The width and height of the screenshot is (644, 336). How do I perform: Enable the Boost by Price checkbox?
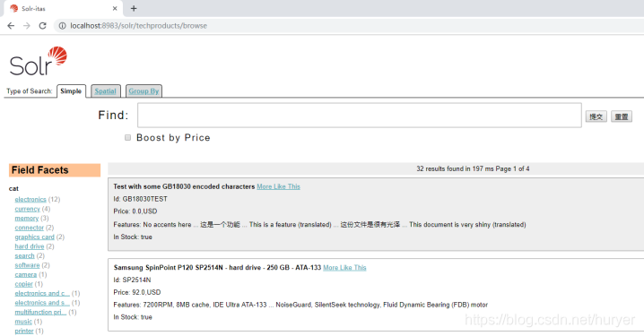point(127,137)
